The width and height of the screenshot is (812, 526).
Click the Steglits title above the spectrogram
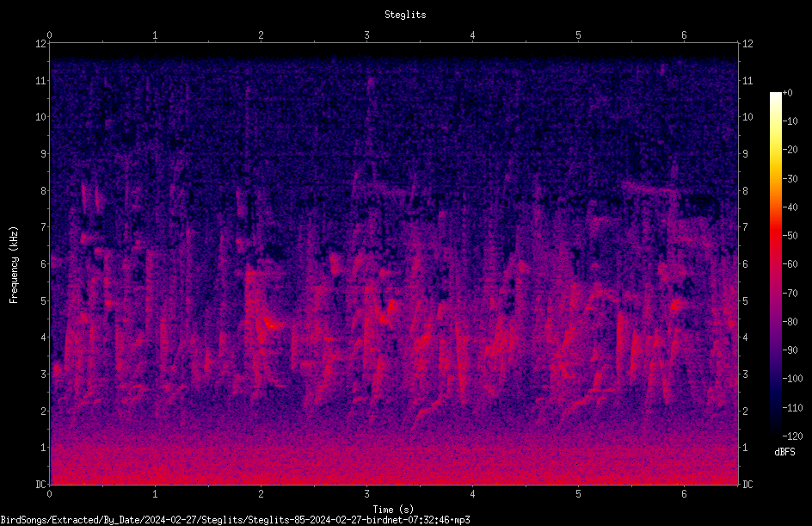click(405, 15)
